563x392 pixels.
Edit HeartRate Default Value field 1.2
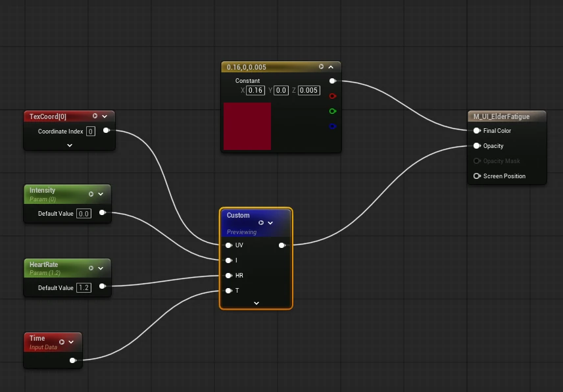click(x=84, y=287)
